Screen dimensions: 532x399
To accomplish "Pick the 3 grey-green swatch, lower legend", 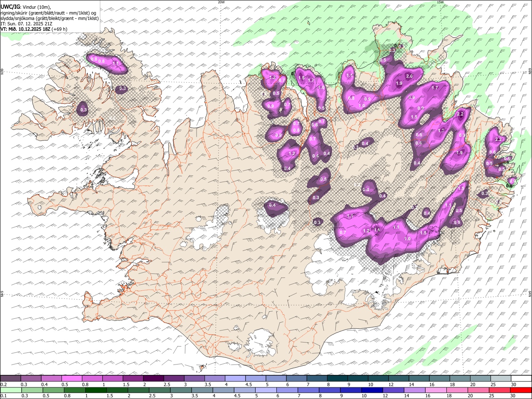I will pos(181,390).
